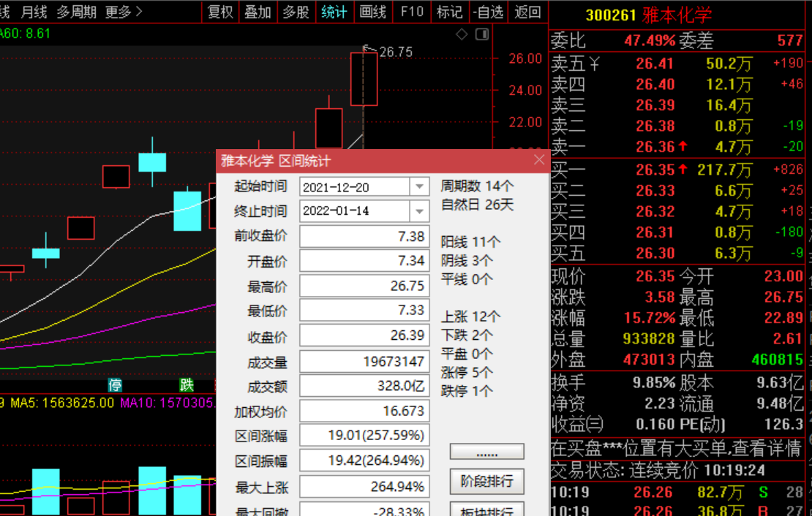Click the 总量 value 933828
The height and width of the screenshot is (516, 812).
(649, 338)
